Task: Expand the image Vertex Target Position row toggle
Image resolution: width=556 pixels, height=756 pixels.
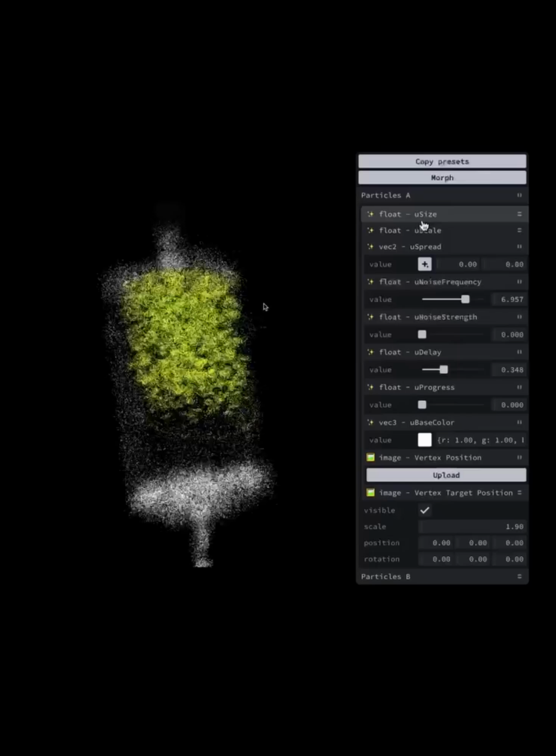Action: [x=519, y=492]
